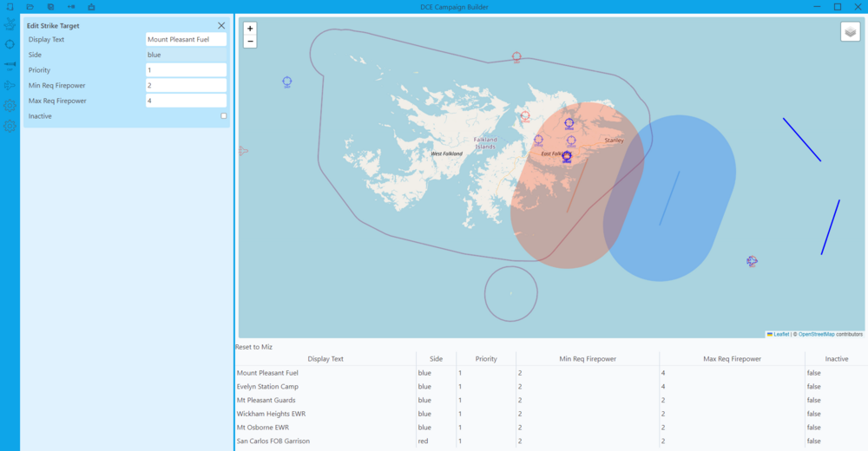Viewport: 868px width, 451px height.
Task: Click the Display Text input field
Action: [186, 39]
